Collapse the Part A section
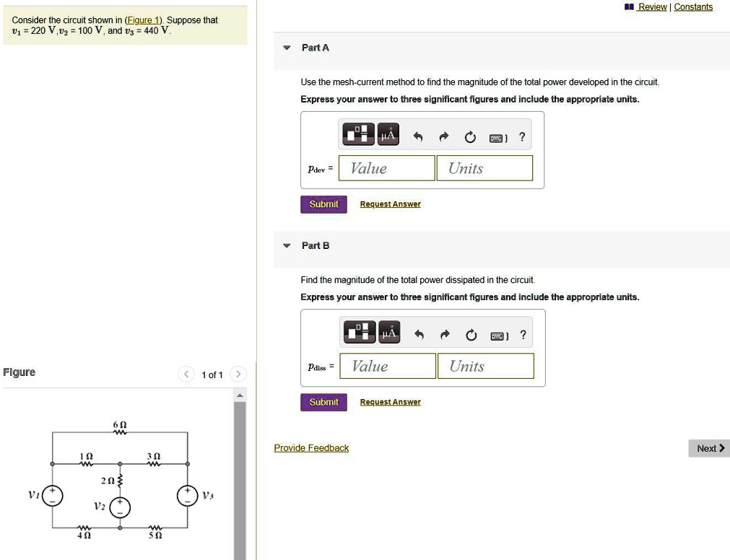Image resolution: width=730 pixels, height=560 pixels. click(287, 48)
